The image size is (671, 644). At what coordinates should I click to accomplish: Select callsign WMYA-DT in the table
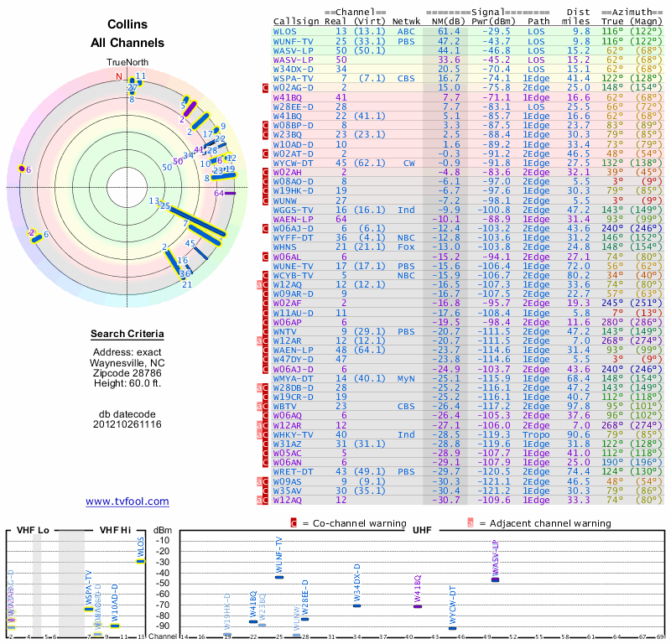pos(293,379)
